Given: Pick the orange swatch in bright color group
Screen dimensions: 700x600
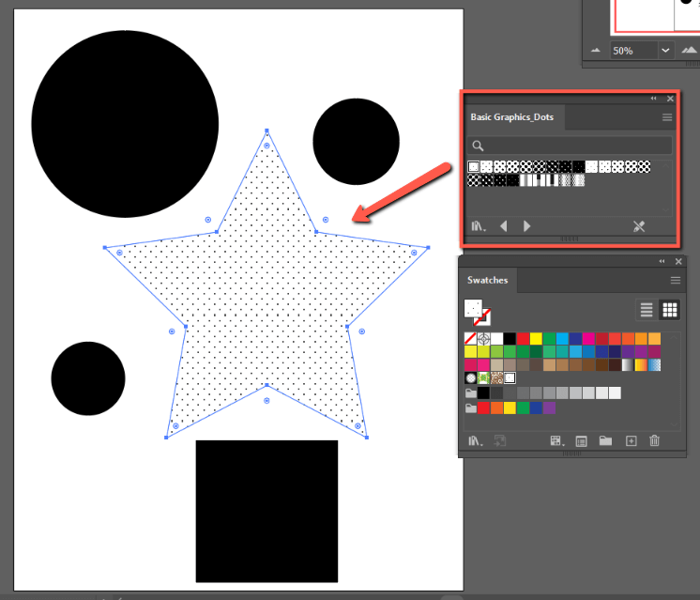Looking at the screenshot, I should pyautogui.click(x=496, y=408).
